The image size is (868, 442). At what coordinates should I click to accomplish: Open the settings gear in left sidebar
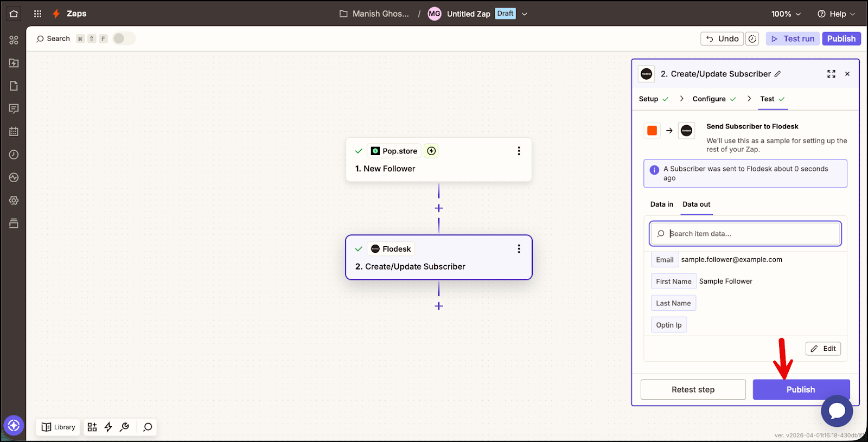[14, 200]
